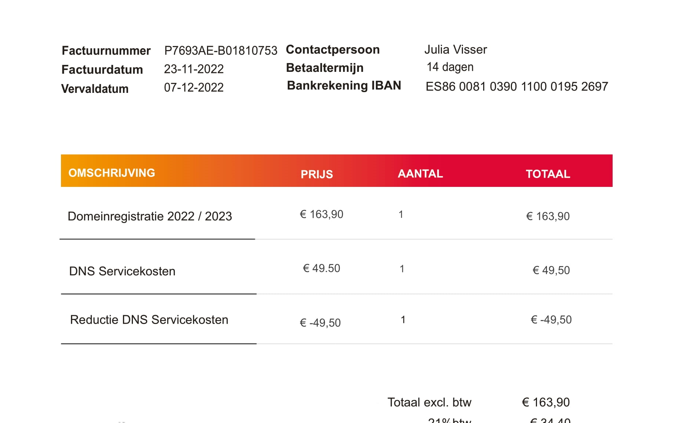Click the AANTAL column header

click(x=420, y=174)
